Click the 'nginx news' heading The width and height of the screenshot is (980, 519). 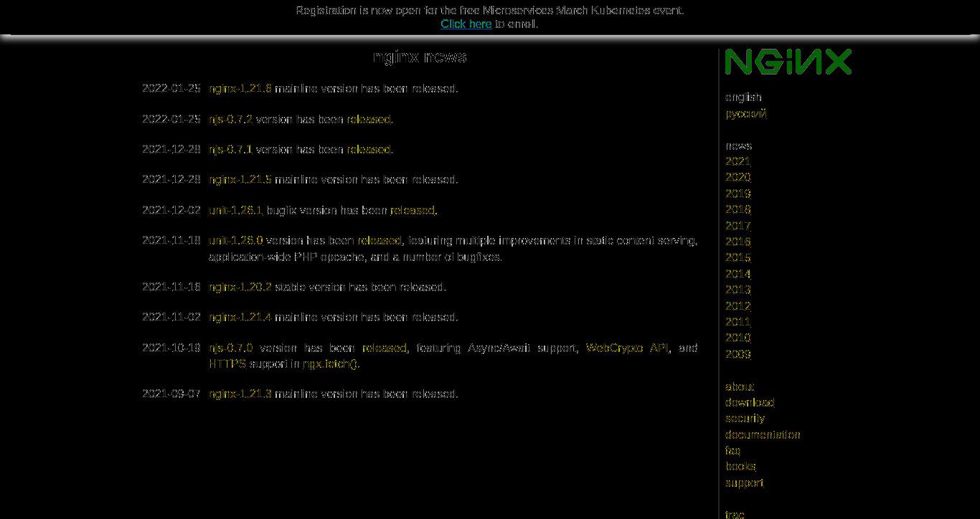(420, 57)
